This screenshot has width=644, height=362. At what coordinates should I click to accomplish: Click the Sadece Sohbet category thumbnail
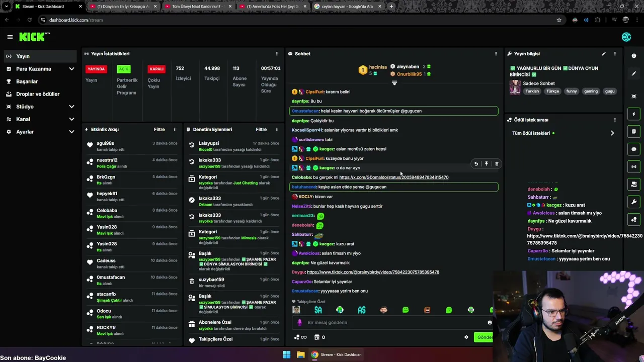tap(515, 87)
